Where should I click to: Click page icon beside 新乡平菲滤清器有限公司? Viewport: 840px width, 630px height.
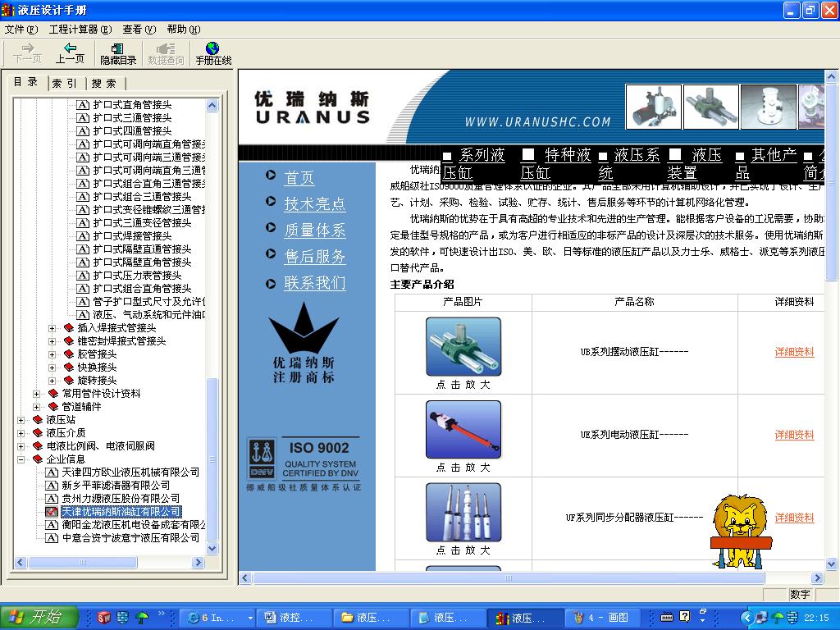pos(52,486)
